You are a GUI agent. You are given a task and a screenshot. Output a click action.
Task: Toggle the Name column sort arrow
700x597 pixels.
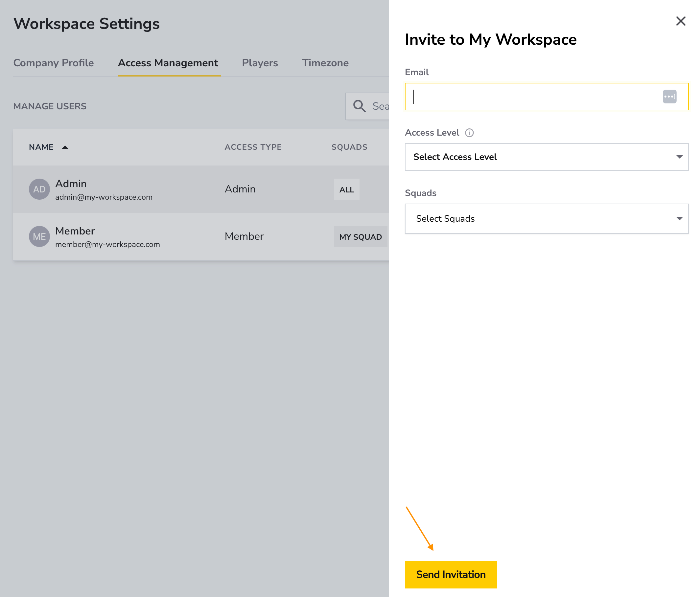click(x=65, y=147)
